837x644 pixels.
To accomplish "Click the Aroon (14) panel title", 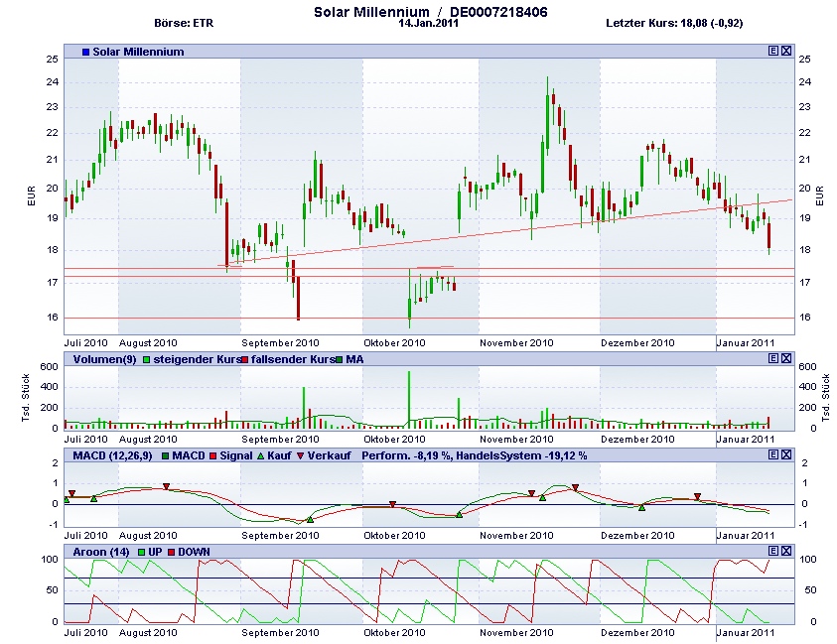I will pyautogui.click(x=101, y=552).
